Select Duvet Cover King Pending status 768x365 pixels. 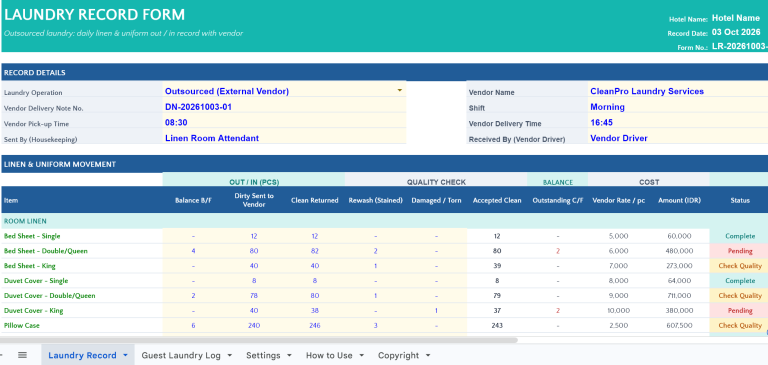pyautogui.click(x=740, y=311)
